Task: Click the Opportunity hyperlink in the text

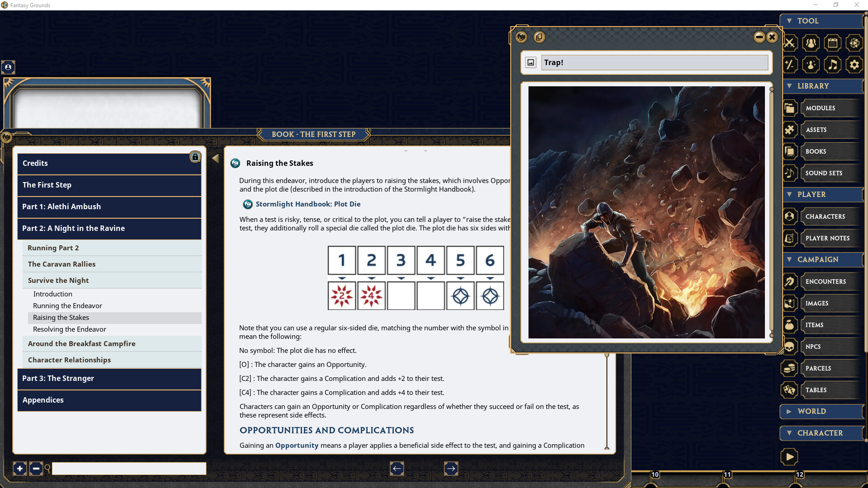Action: point(296,445)
